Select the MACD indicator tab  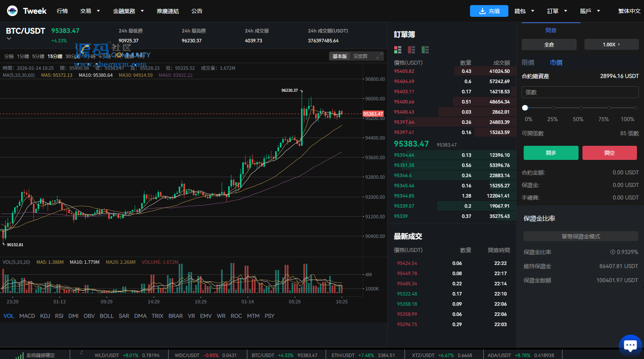[27, 316]
